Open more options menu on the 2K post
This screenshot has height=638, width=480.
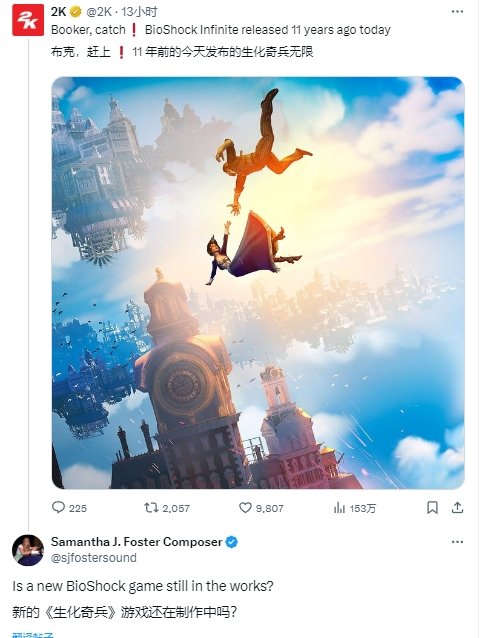457,11
